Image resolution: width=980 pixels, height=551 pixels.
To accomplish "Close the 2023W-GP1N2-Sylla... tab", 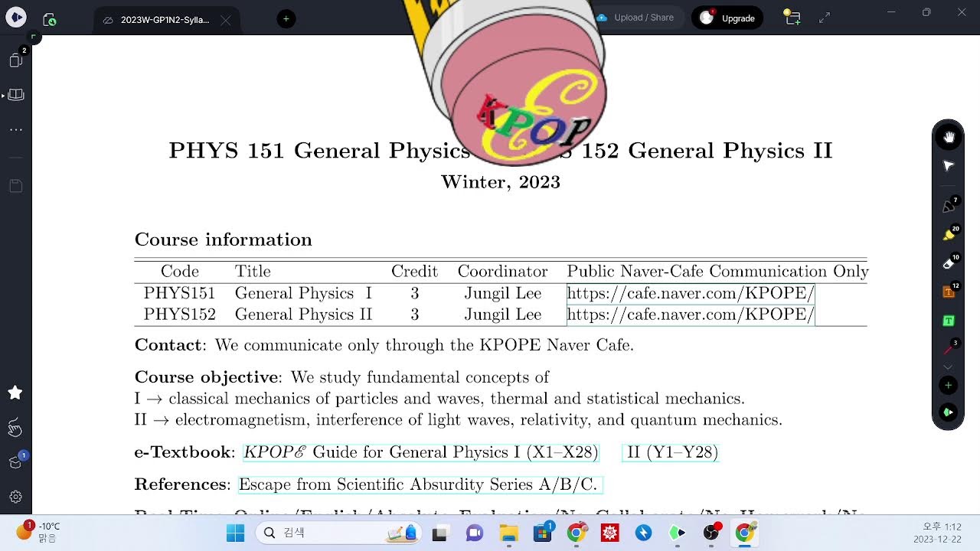I will click(x=225, y=20).
